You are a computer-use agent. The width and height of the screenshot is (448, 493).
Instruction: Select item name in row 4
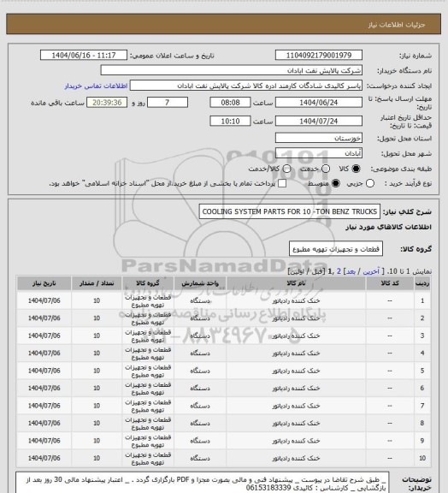pos(296,353)
